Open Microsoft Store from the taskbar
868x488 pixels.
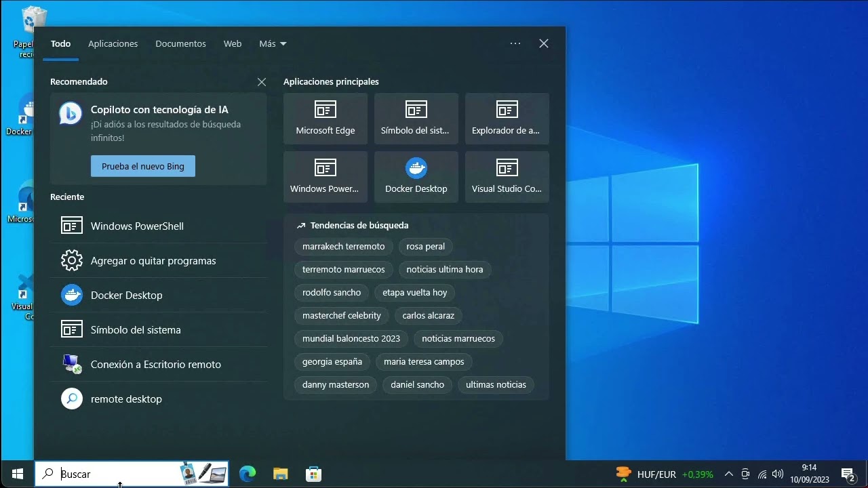(x=313, y=474)
